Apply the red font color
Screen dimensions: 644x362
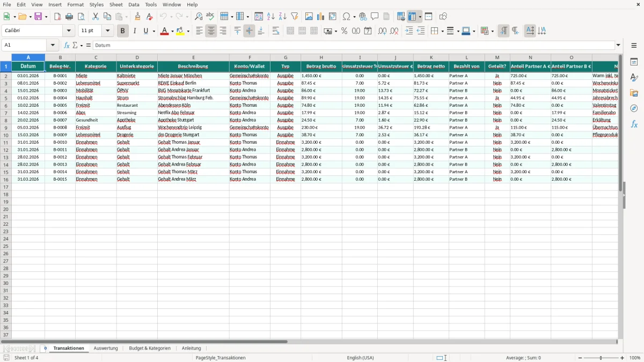click(x=164, y=31)
